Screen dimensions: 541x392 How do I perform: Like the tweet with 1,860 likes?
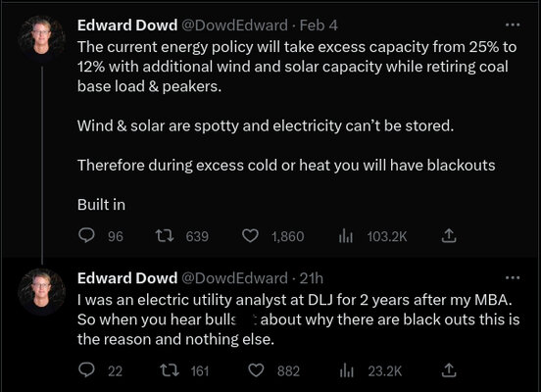pos(250,236)
